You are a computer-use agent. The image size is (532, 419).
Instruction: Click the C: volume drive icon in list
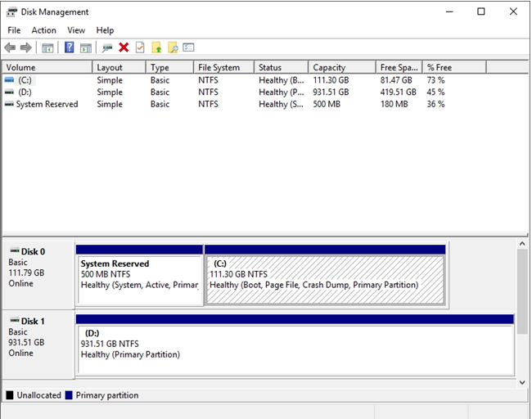pyautogui.click(x=9, y=80)
